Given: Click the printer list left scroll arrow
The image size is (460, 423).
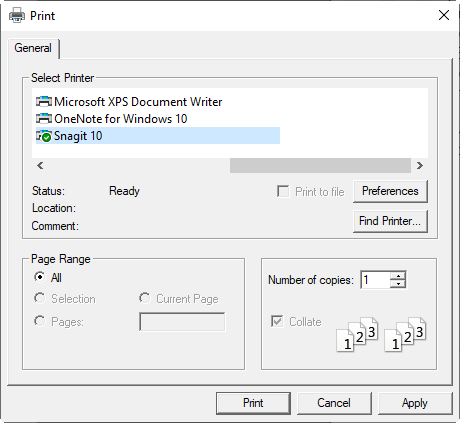Looking at the screenshot, I should tap(40, 165).
